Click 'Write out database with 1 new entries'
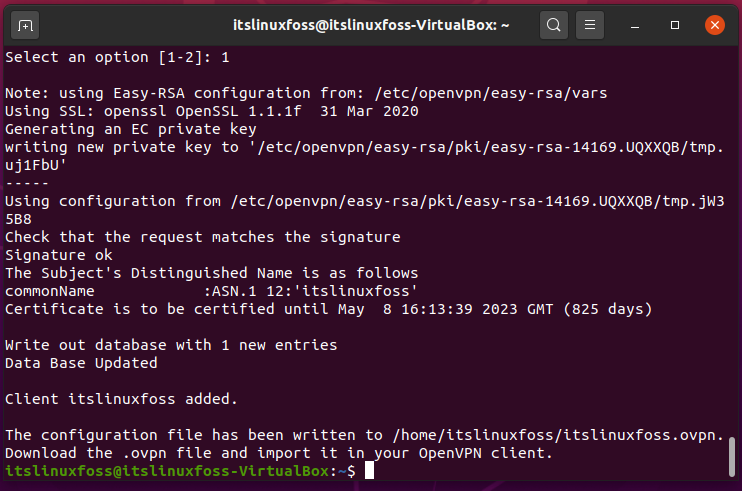This screenshot has height=491, width=742. [x=171, y=345]
